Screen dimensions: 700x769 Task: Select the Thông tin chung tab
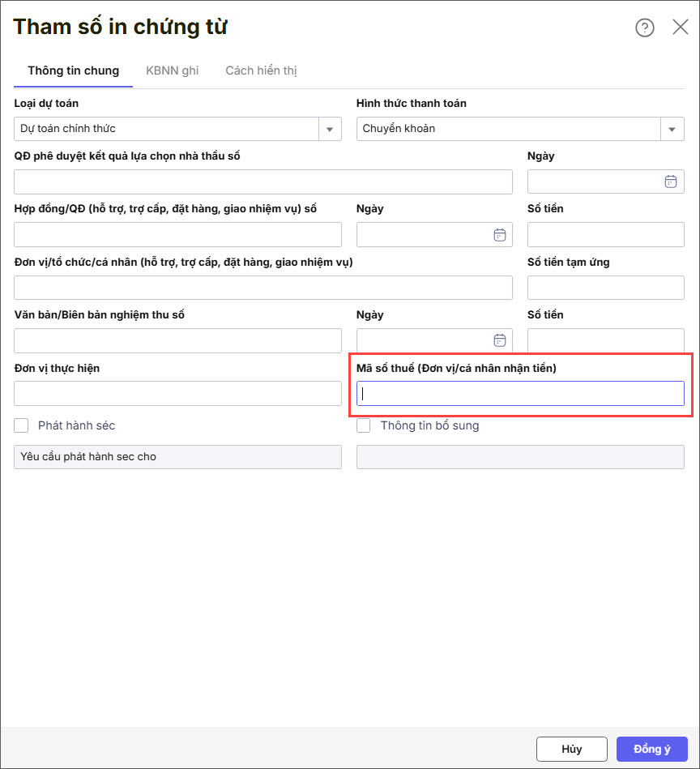[73, 71]
